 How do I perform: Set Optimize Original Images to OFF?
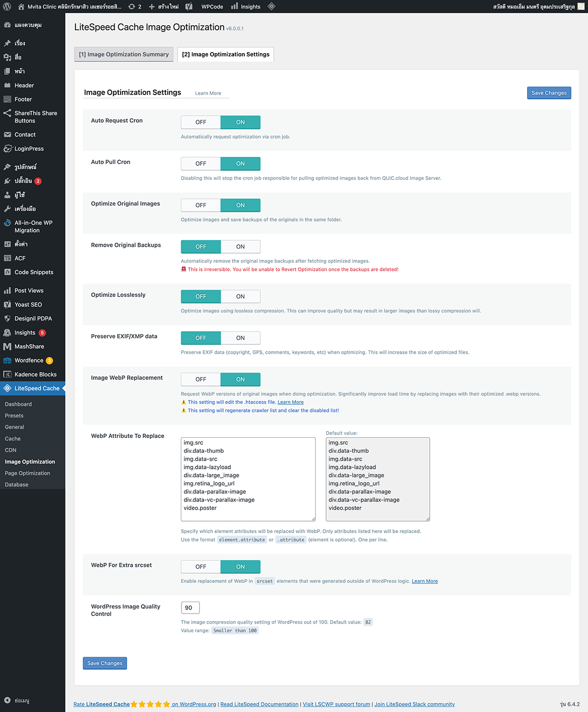click(x=201, y=205)
